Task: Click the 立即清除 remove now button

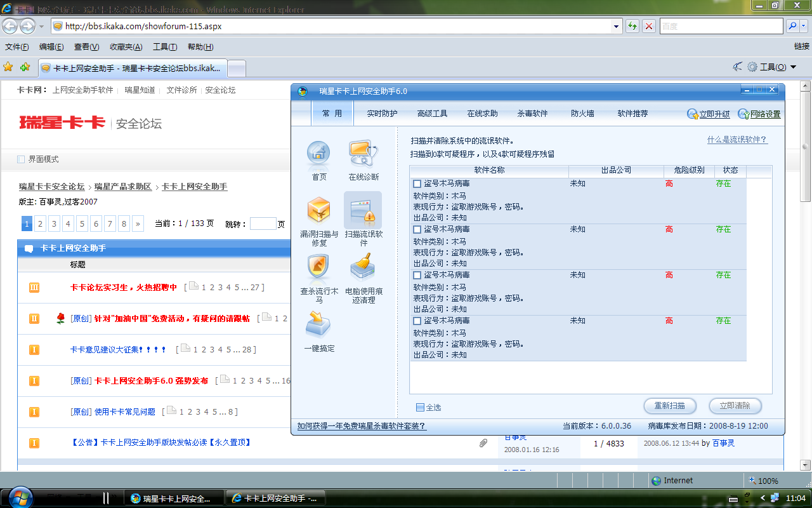Action: click(x=735, y=406)
